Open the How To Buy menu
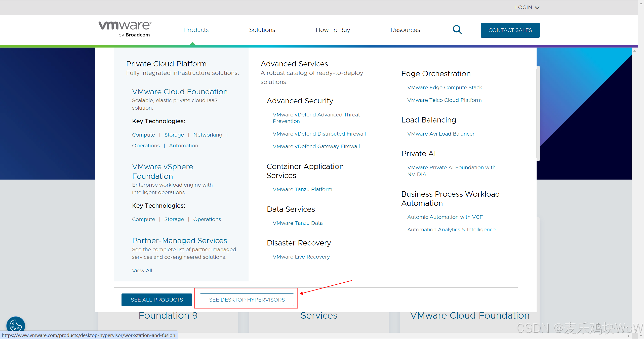The image size is (644, 339). pos(333,30)
